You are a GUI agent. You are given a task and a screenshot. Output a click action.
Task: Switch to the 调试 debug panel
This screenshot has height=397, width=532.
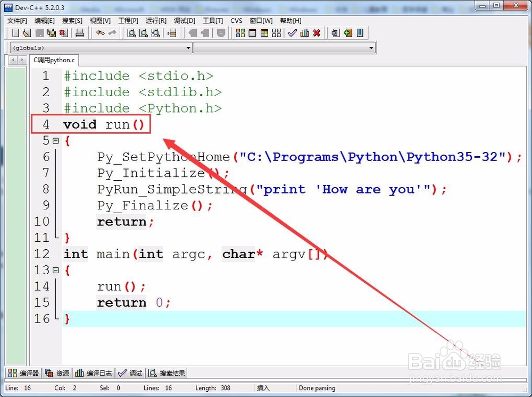pos(130,373)
